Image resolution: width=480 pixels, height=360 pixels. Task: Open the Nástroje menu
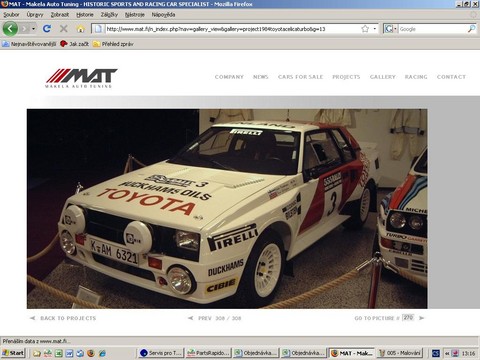135,15
